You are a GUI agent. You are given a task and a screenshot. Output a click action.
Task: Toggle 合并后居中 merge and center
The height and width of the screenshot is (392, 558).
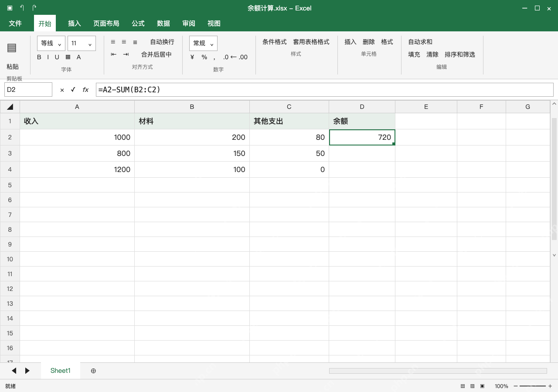(x=157, y=54)
